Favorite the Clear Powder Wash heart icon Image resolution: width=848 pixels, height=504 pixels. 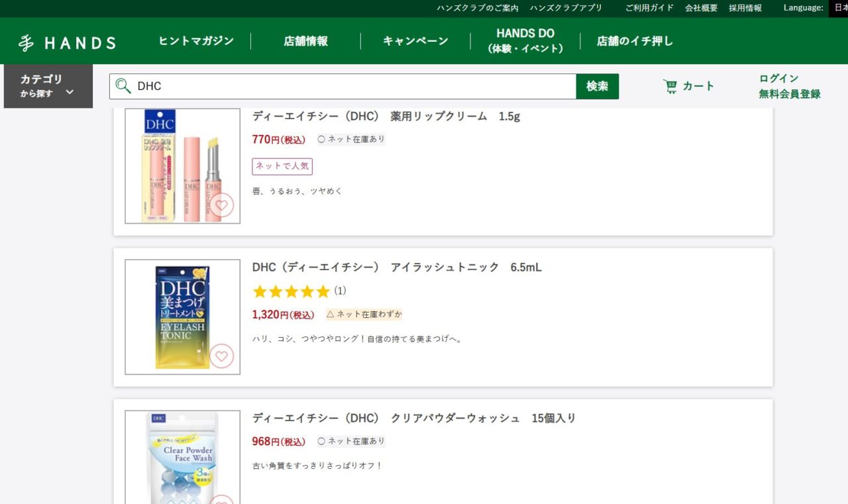(x=221, y=500)
